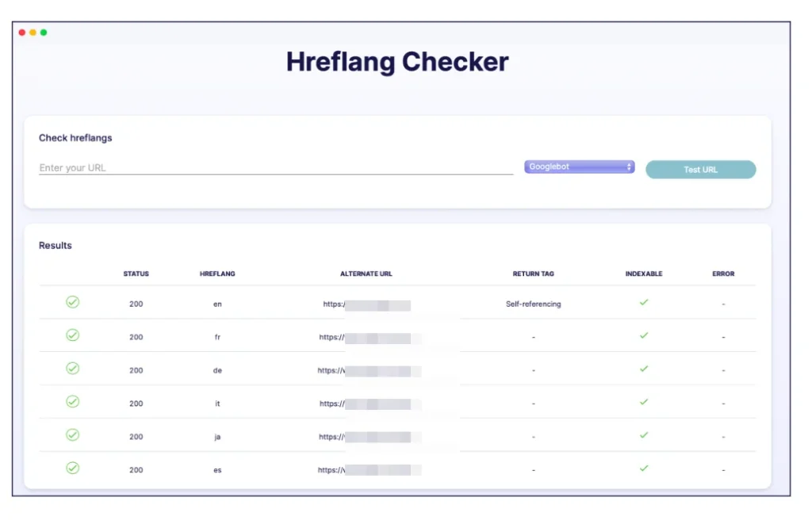Screen dimensions: 812x524
Task: Click the indexable checkmark in the it row
Action: click(644, 401)
